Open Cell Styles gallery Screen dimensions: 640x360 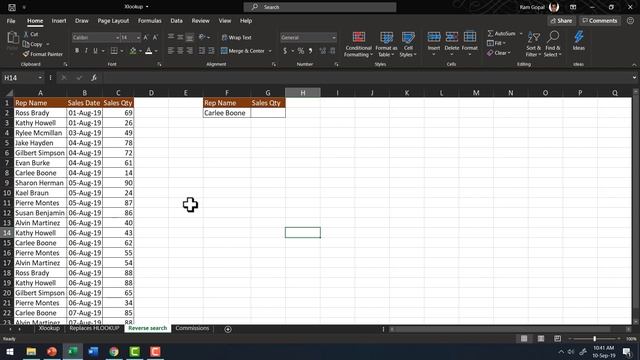408,44
